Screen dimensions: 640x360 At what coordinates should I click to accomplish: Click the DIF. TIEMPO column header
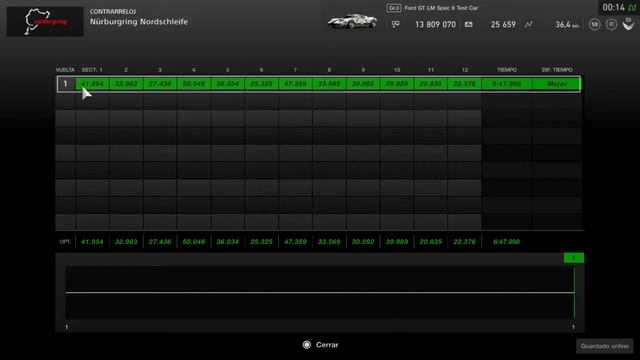tap(557, 70)
